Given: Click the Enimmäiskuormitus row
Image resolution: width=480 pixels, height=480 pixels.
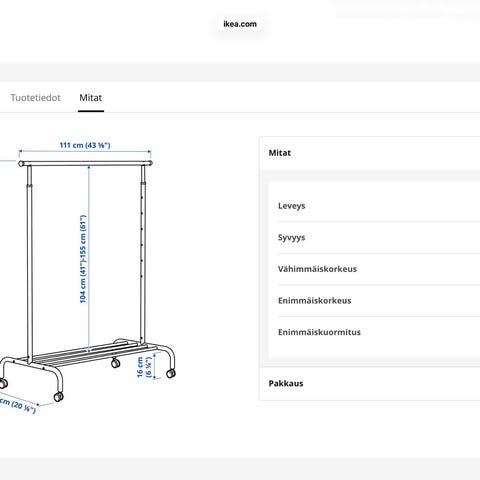Looking at the screenshot, I should tap(379, 332).
